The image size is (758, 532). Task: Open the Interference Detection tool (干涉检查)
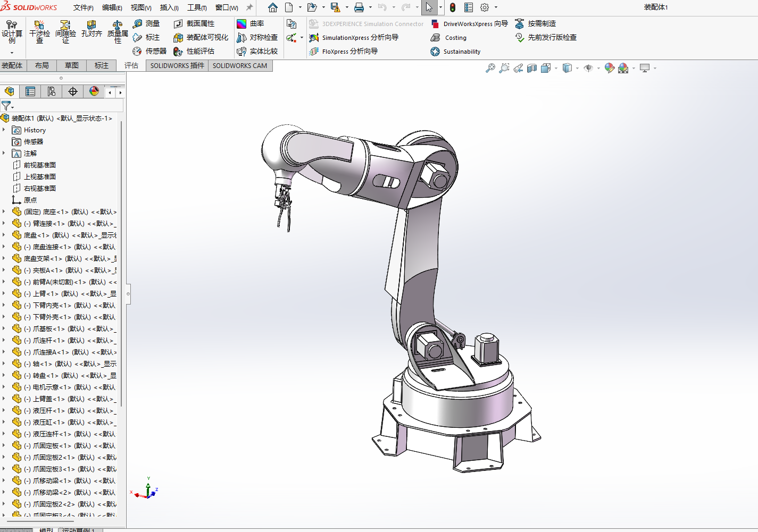pos(39,32)
